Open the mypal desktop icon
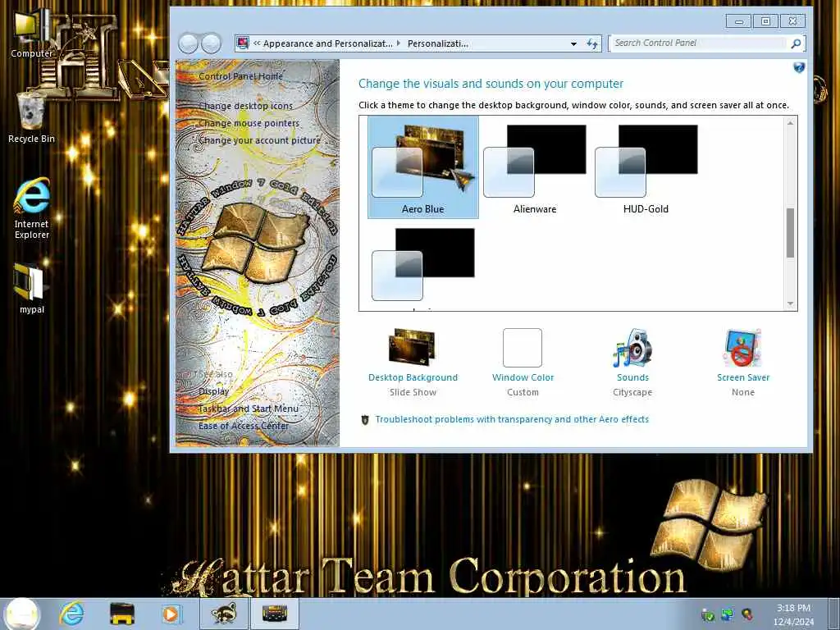The image size is (840, 630). (32, 289)
